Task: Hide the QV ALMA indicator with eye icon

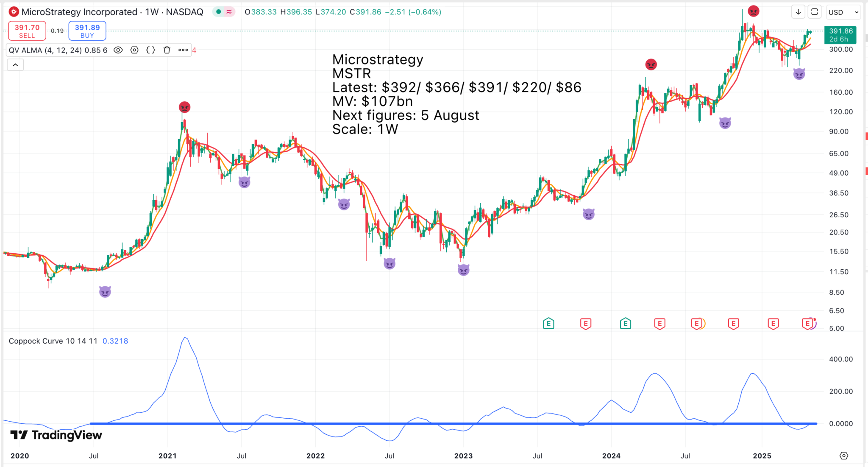Action: (118, 50)
